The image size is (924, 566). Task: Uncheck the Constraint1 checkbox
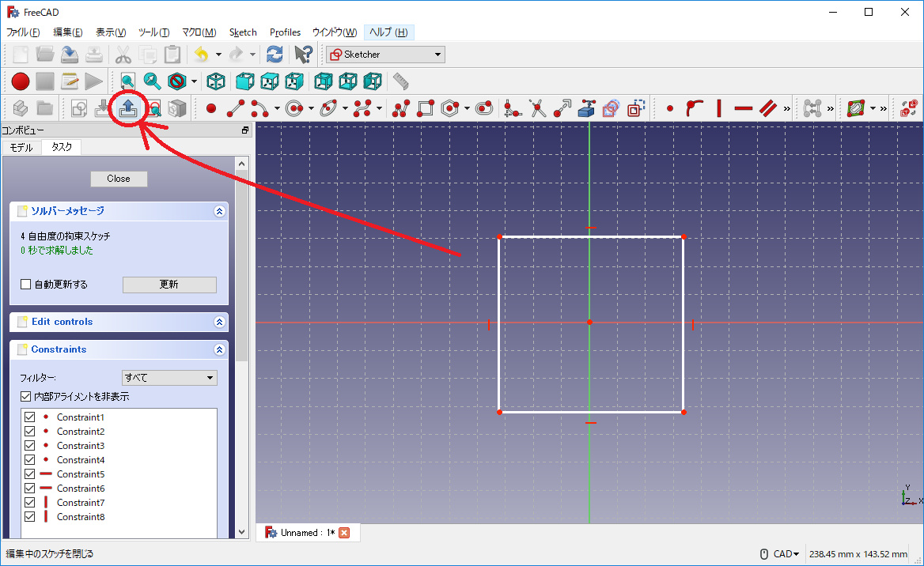tap(29, 417)
